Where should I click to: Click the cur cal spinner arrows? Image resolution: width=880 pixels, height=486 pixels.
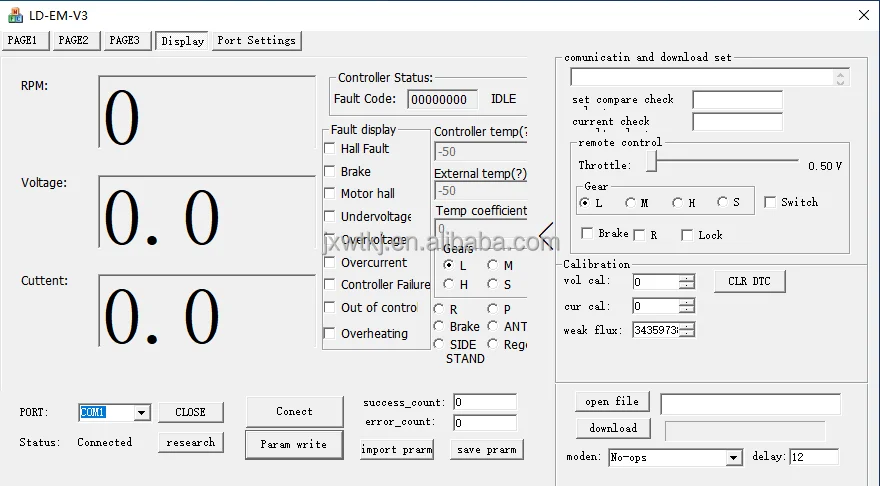pos(686,306)
